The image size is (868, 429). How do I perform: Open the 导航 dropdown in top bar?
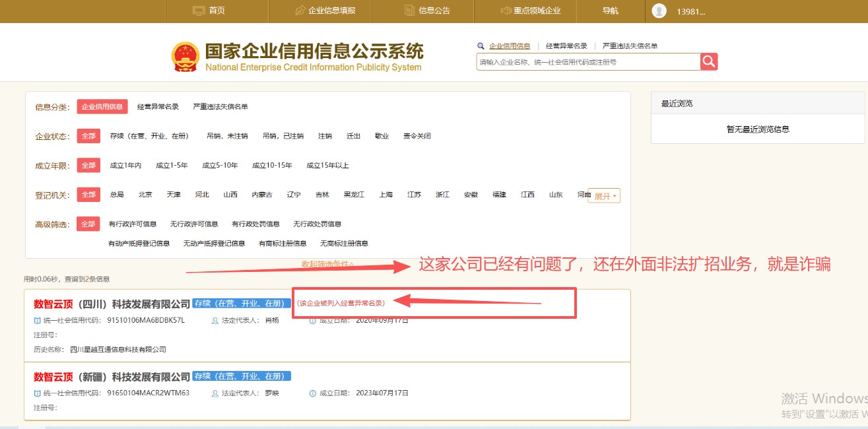pyautogui.click(x=611, y=11)
